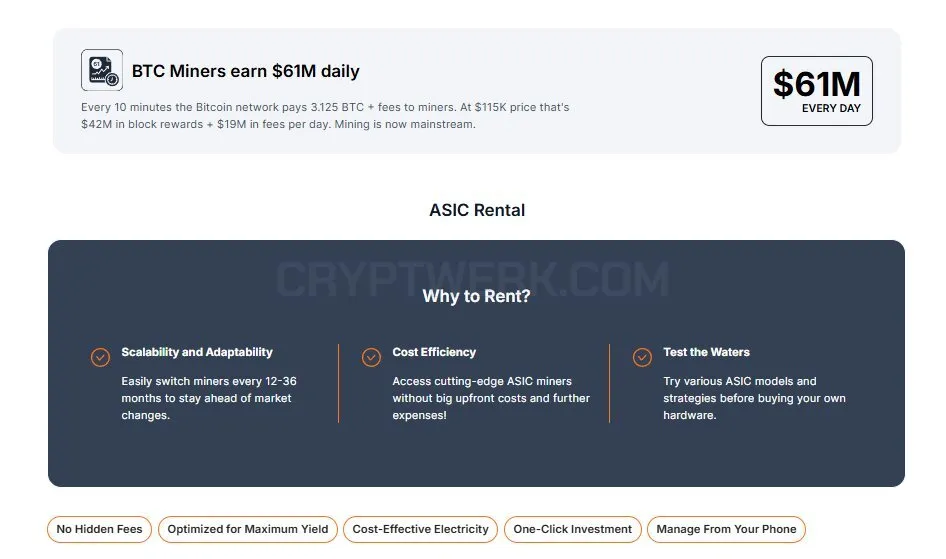
Task: Click the paragraph about switching miners every 12-36 months
Action: tap(209, 398)
